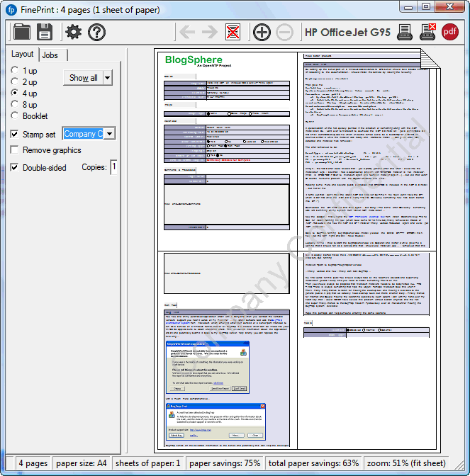Zoom out with minus circle icon
Screen dimensions: 470x476
pos(285,32)
